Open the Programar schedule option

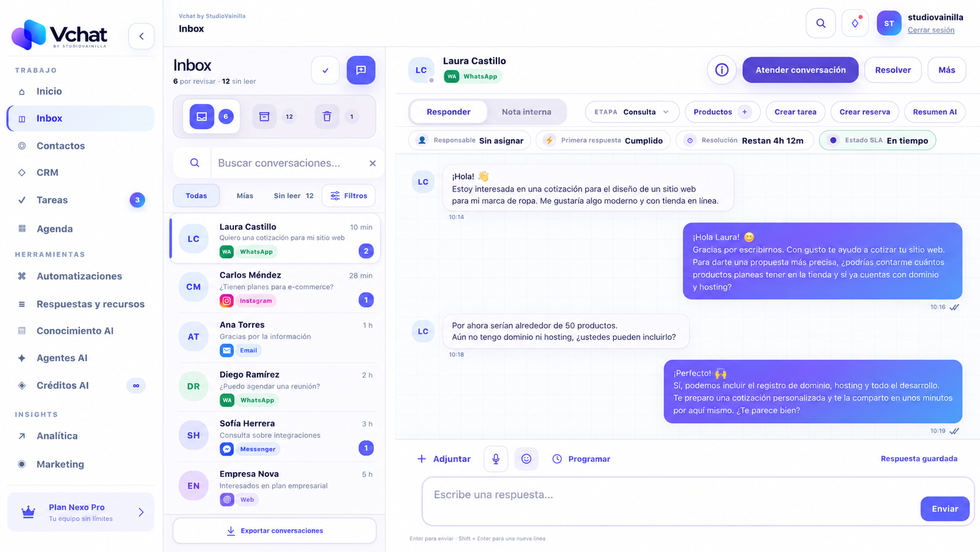click(581, 459)
